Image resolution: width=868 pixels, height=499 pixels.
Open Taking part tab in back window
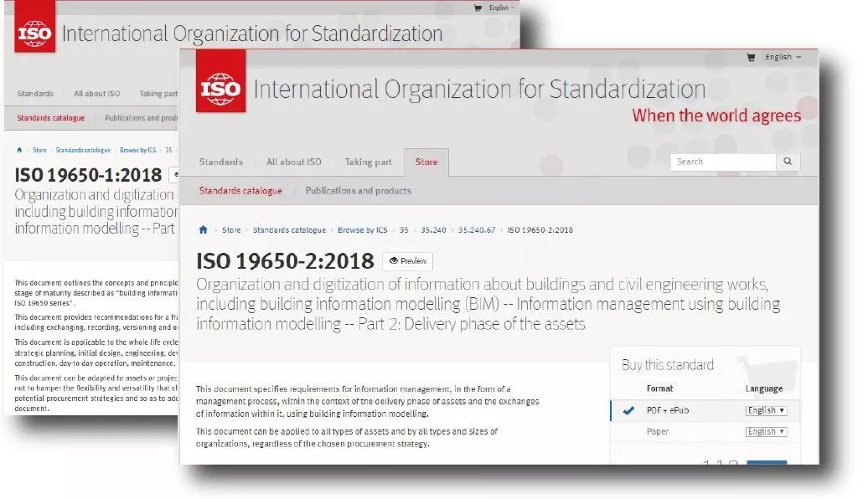pos(158,94)
